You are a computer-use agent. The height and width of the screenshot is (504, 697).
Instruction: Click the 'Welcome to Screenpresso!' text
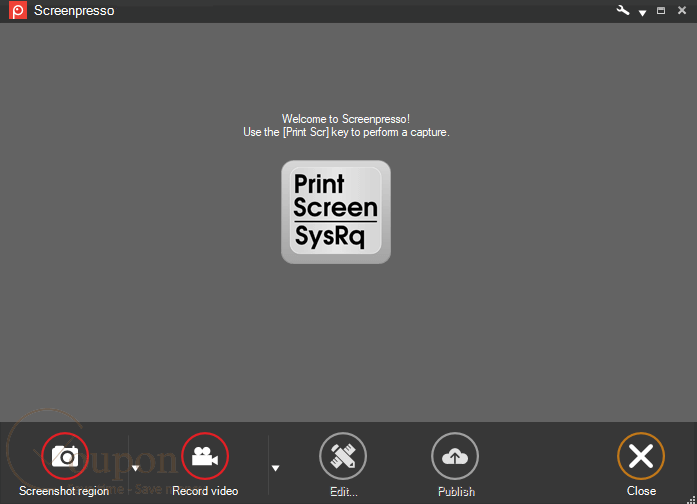pos(346,119)
